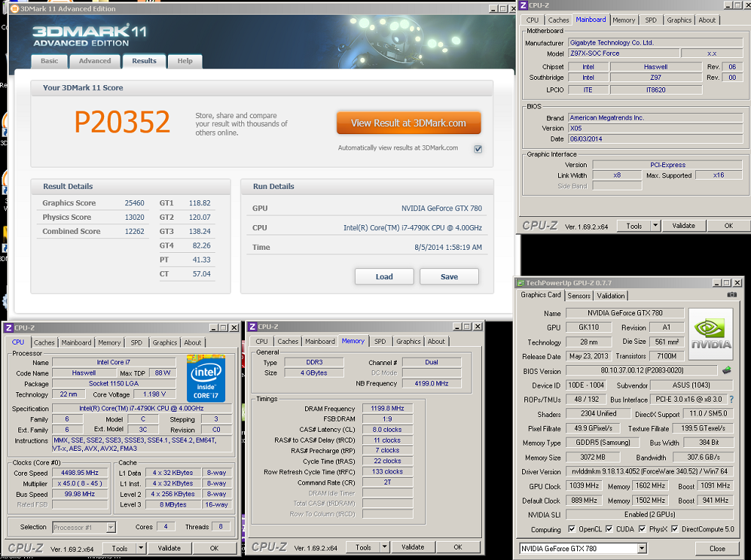Screen dimensions: 751x560
Task: Select the Results tab in 3DMark
Action: click(x=144, y=61)
